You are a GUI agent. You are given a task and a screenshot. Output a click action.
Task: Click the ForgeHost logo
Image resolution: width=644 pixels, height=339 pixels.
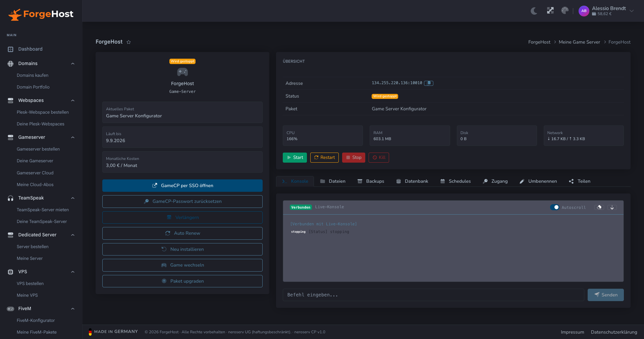tap(41, 14)
